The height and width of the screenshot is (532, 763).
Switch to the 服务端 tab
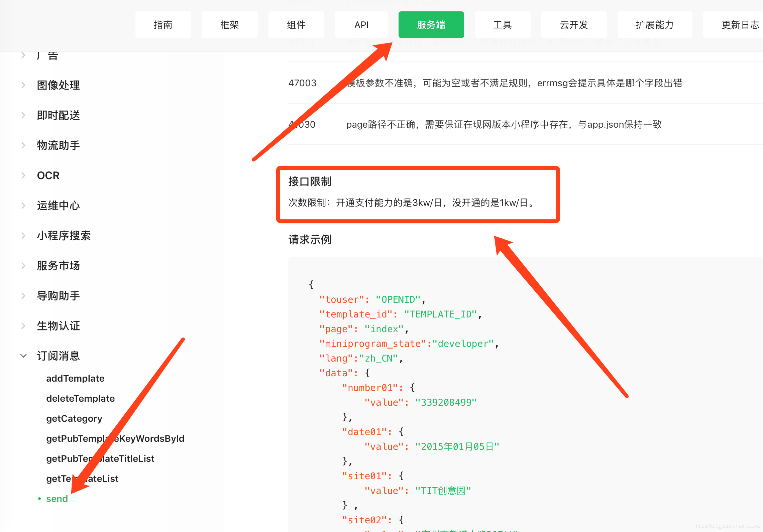[431, 25]
